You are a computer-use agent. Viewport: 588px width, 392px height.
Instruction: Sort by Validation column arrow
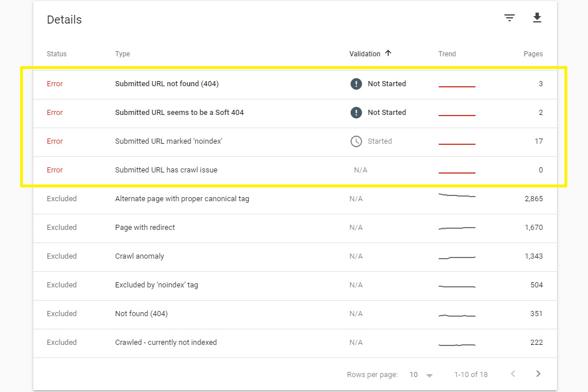[x=388, y=53]
